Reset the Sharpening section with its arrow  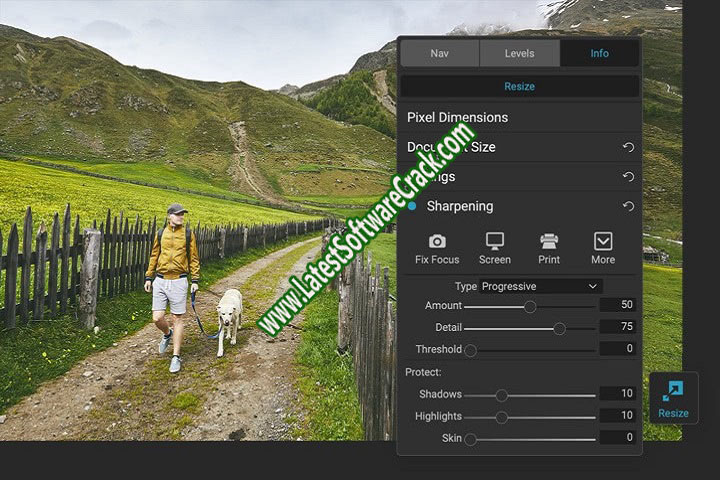click(x=628, y=207)
